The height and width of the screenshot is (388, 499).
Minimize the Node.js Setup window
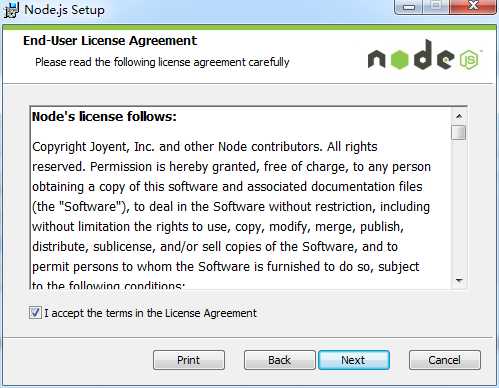[x=409, y=7]
